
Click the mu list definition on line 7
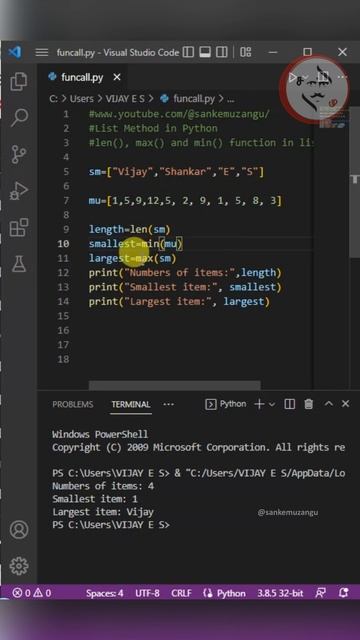185,201
